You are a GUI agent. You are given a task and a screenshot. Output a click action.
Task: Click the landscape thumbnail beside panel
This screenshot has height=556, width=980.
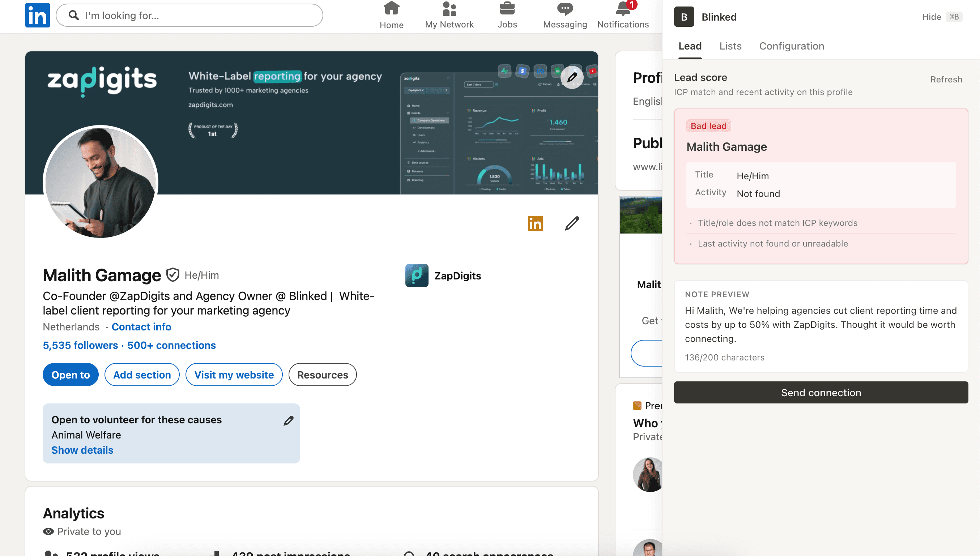coord(640,215)
